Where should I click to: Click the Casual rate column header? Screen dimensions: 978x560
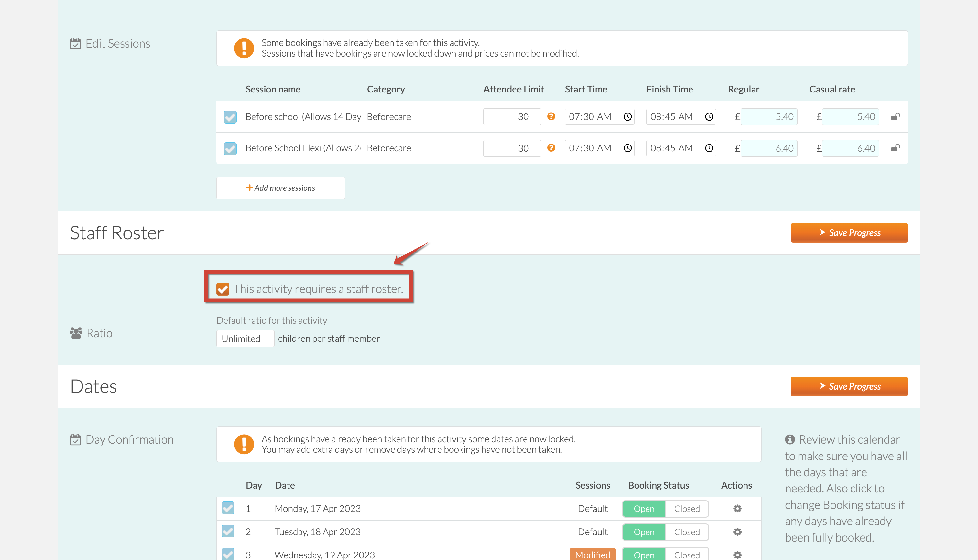coord(832,89)
